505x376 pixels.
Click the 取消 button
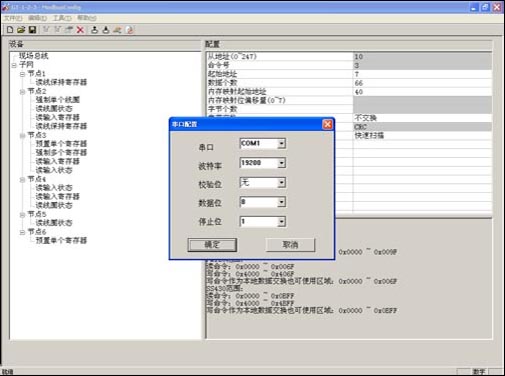point(290,245)
